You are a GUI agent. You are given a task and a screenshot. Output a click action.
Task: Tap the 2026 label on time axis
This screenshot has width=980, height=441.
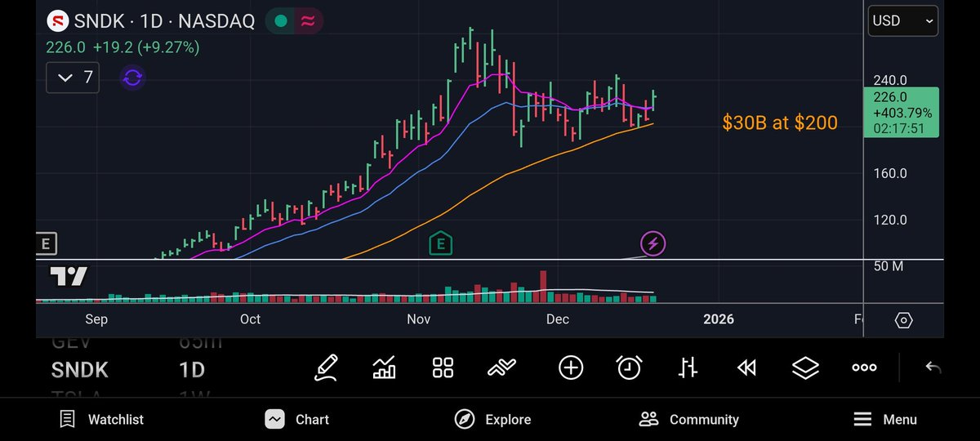pyautogui.click(x=719, y=319)
